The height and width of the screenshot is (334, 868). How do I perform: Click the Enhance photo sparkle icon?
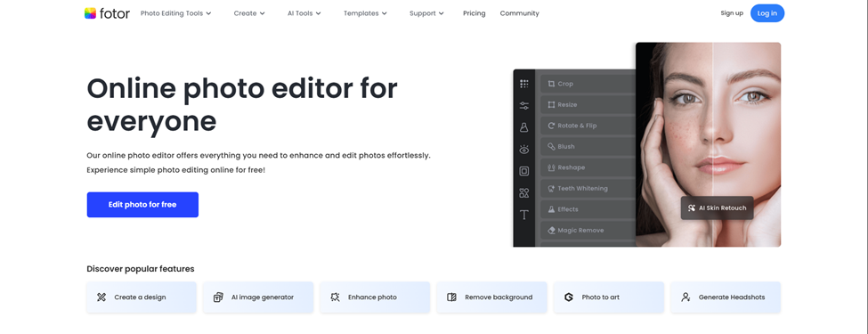[x=335, y=297]
